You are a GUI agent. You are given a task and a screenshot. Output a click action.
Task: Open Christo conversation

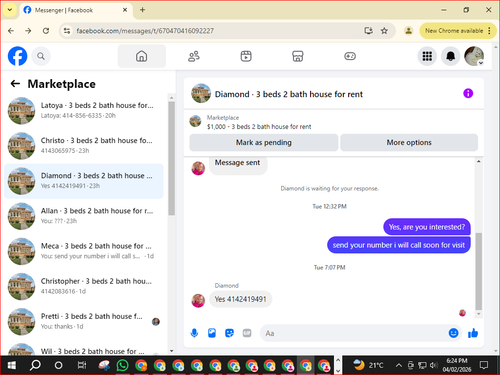(x=84, y=146)
